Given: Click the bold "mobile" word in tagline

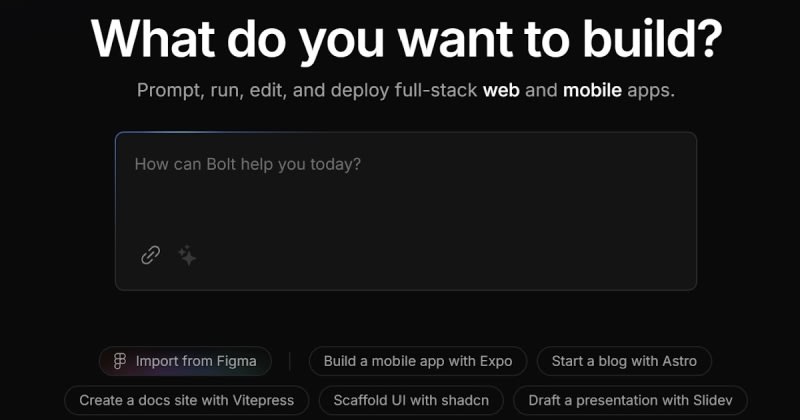Looking at the screenshot, I should click(592, 90).
